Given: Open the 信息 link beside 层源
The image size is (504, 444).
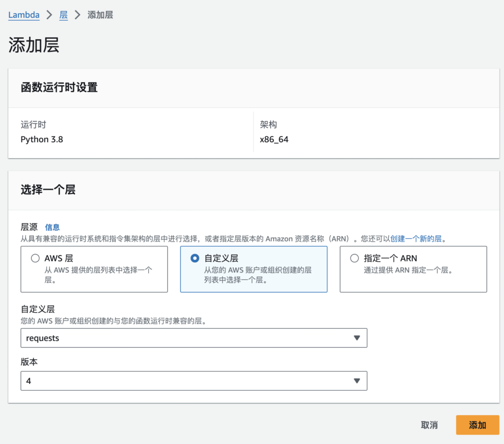Looking at the screenshot, I should pyautogui.click(x=52, y=227).
